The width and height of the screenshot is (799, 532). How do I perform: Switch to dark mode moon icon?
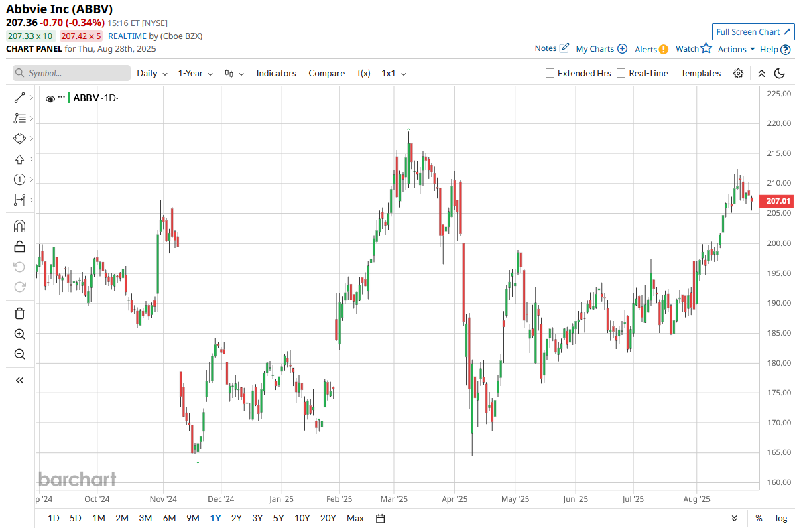click(779, 74)
